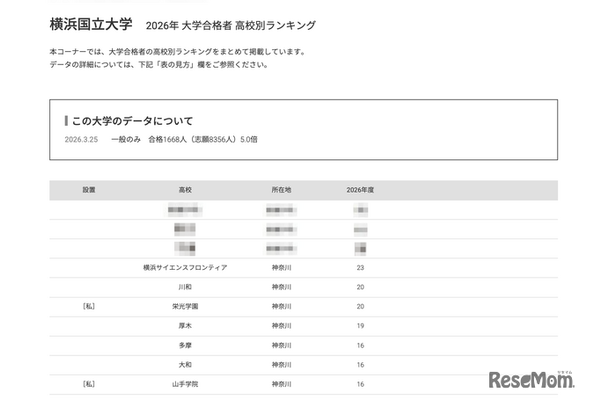Select the 栄光学園 school name

click(185, 307)
